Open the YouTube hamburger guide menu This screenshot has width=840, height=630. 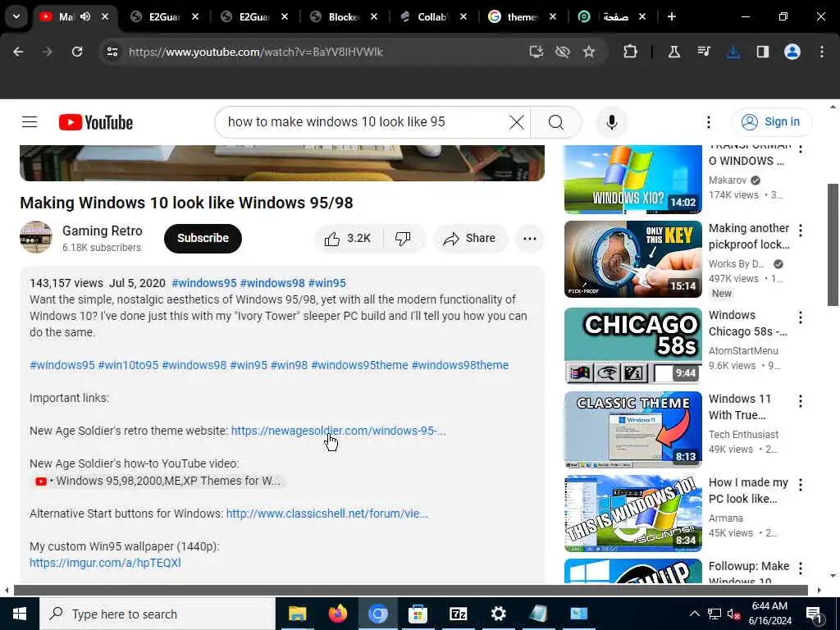point(30,122)
